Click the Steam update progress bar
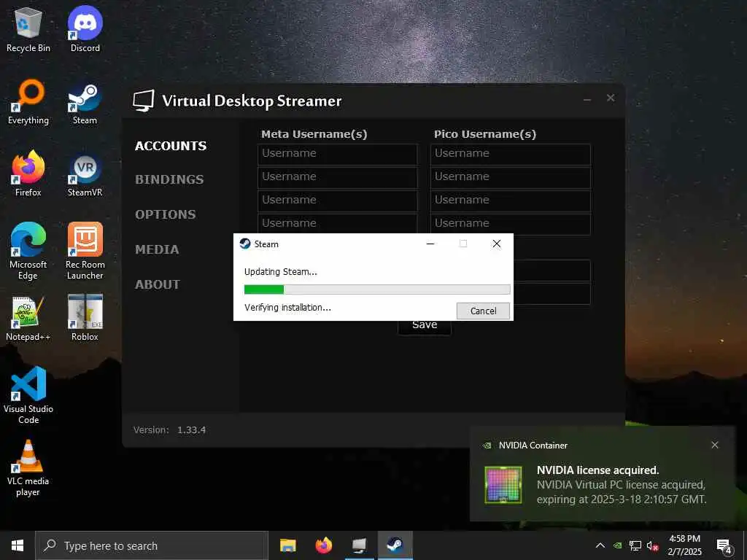 tap(377, 289)
